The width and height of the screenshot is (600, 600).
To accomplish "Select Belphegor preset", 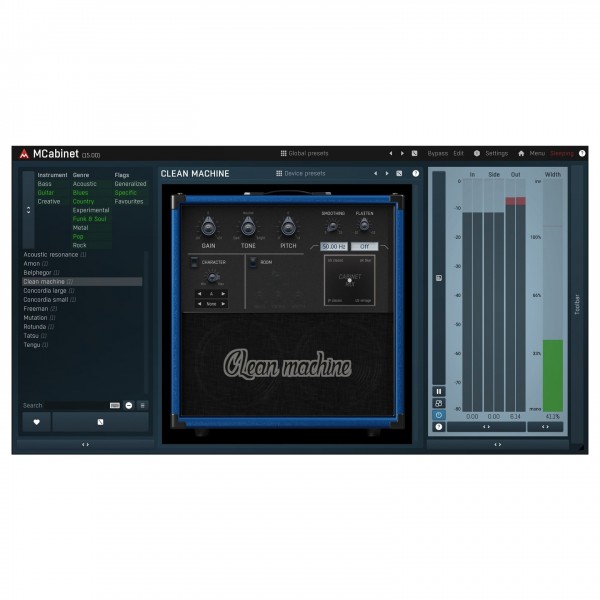I will click(x=41, y=273).
